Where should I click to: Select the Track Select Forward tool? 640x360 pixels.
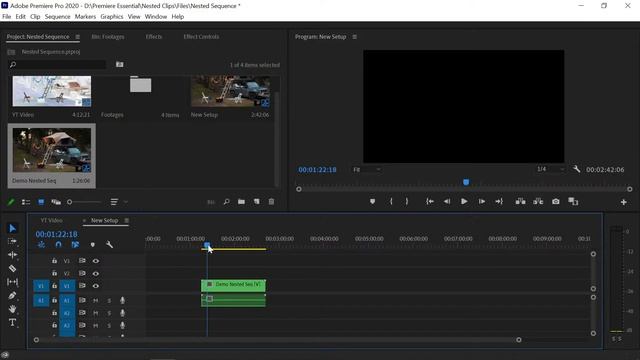click(13, 241)
